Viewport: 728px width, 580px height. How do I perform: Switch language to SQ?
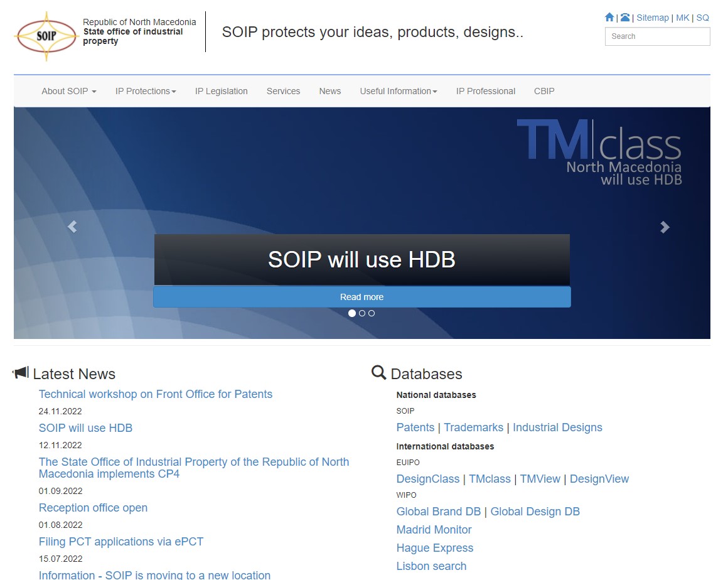coord(702,18)
